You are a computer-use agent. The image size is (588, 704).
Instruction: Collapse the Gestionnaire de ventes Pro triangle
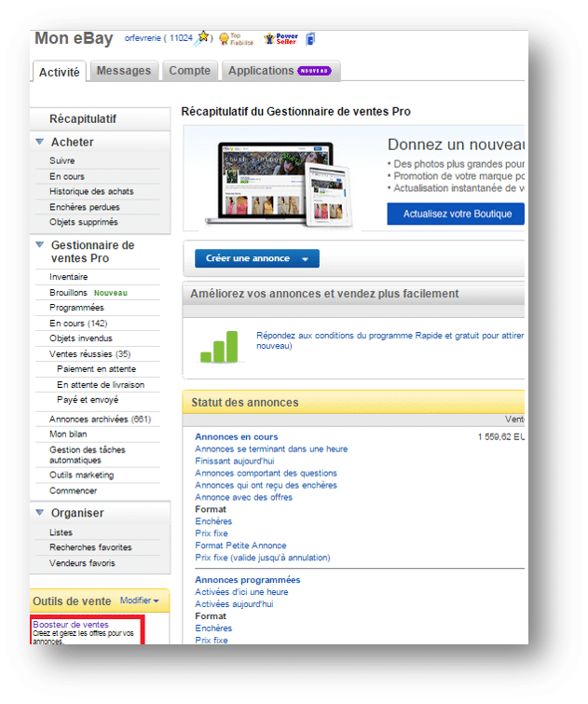click(x=39, y=244)
